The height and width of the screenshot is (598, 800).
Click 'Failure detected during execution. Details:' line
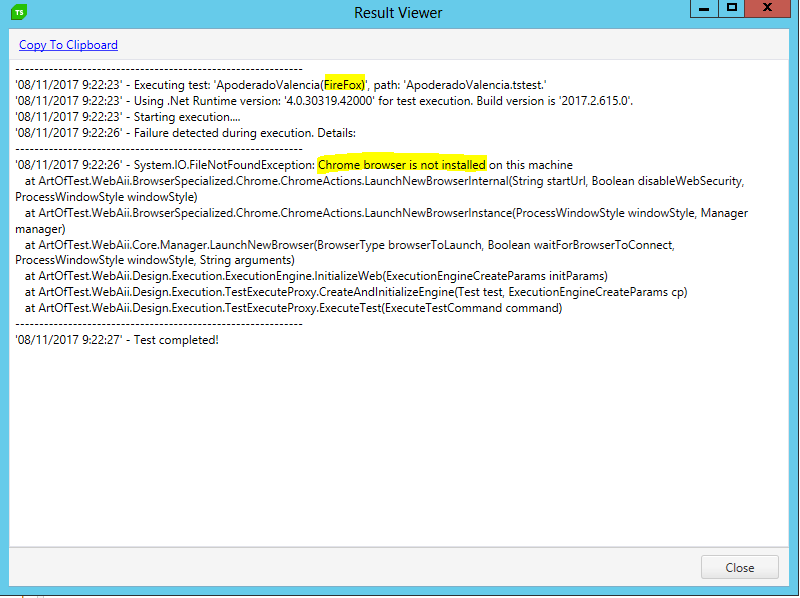point(186,133)
